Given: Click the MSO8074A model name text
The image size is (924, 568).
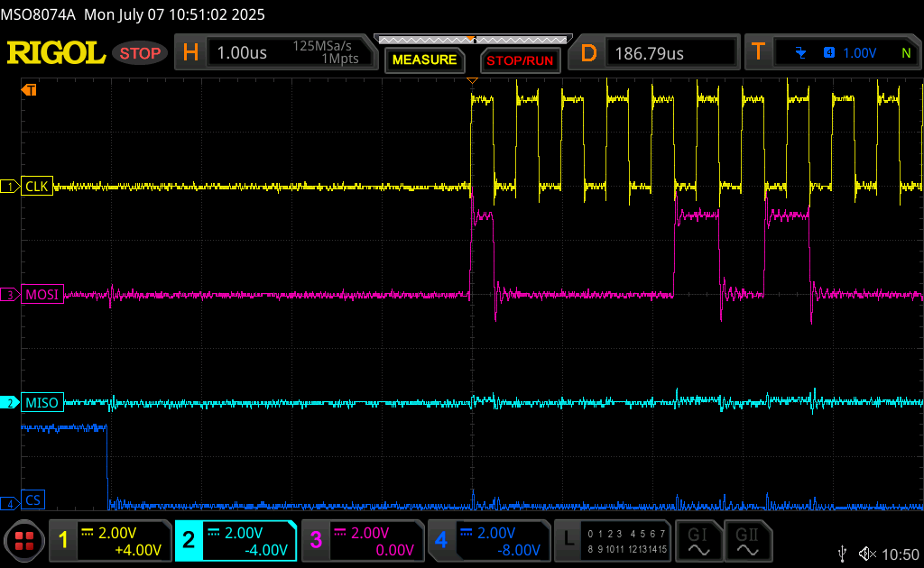Looking at the screenshot, I should point(38,14).
